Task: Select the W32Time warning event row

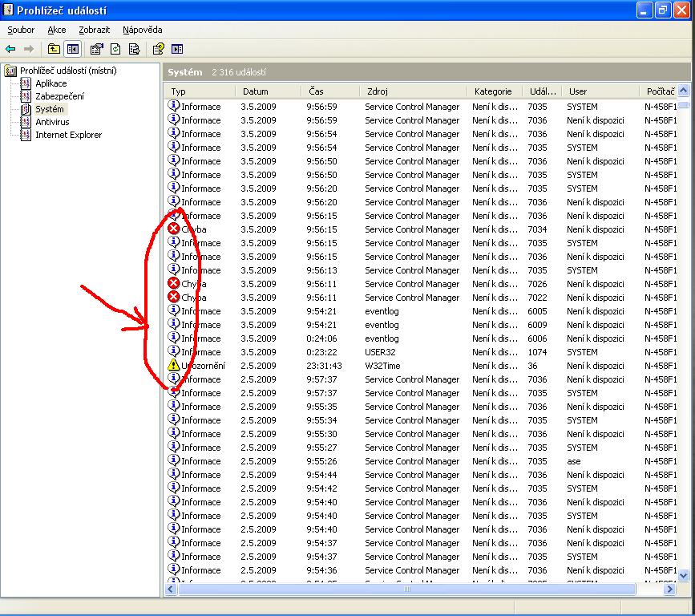Action: point(377,366)
